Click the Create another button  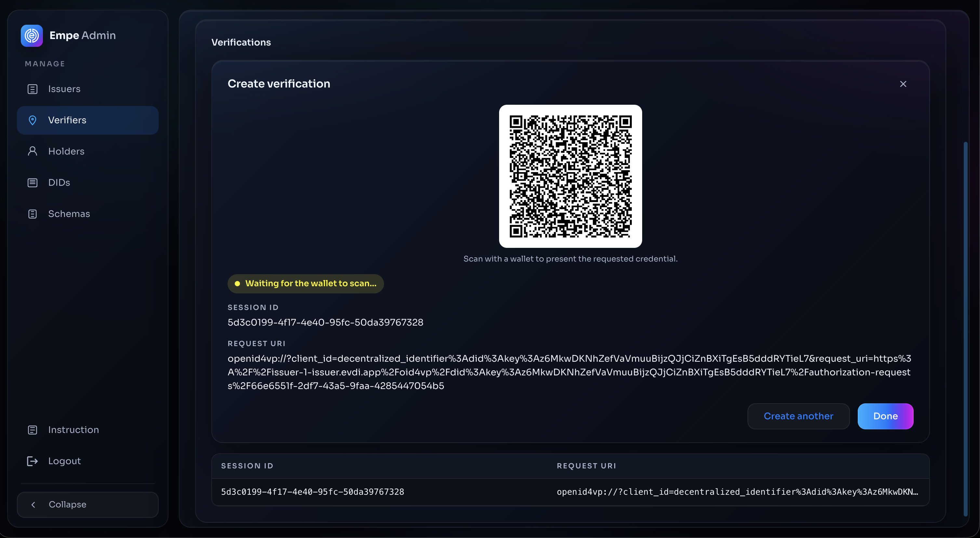click(x=798, y=416)
